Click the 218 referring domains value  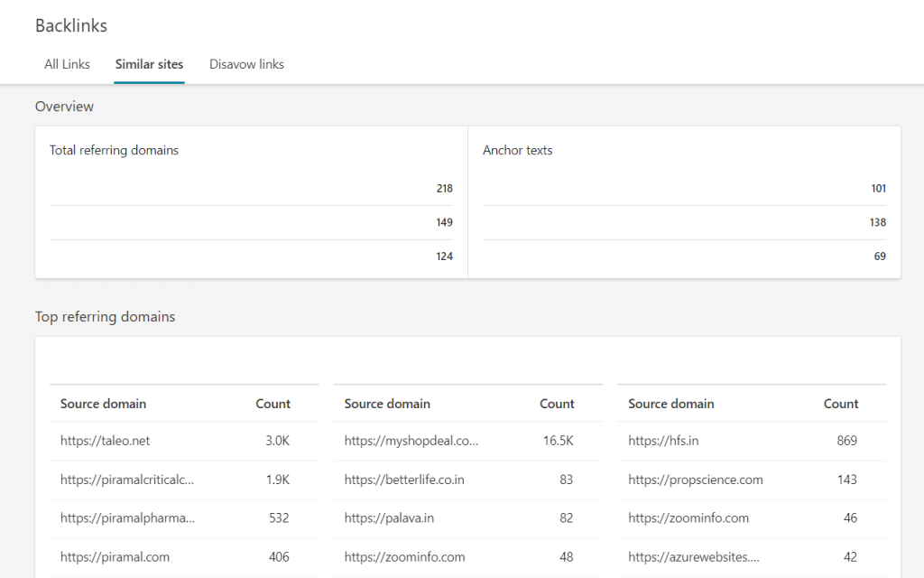point(444,188)
